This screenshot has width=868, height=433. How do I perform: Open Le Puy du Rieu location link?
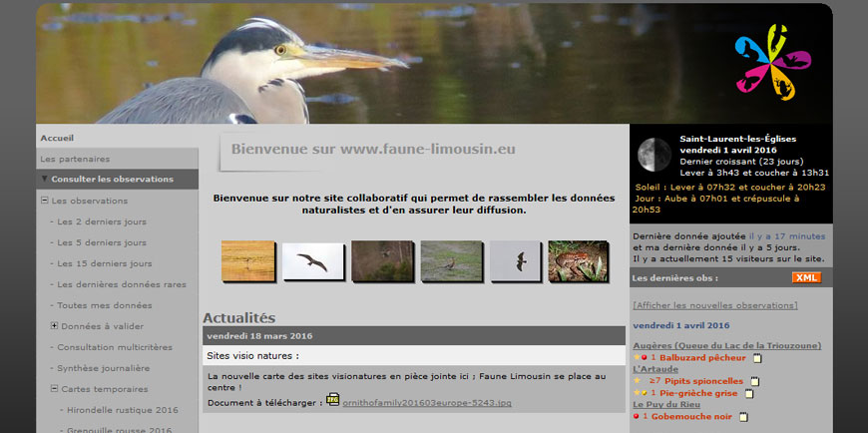click(666, 404)
